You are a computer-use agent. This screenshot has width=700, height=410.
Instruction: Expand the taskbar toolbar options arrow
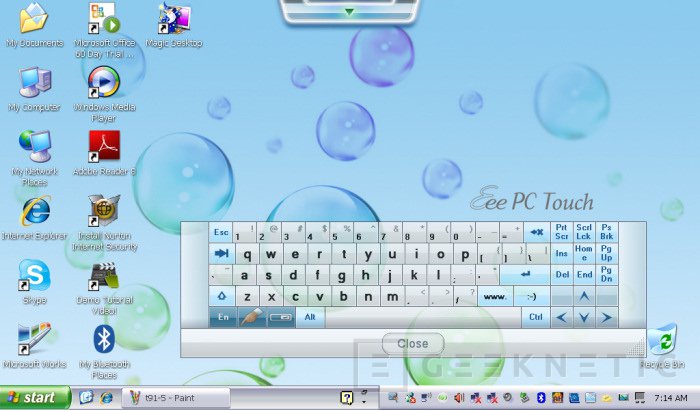point(364,400)
